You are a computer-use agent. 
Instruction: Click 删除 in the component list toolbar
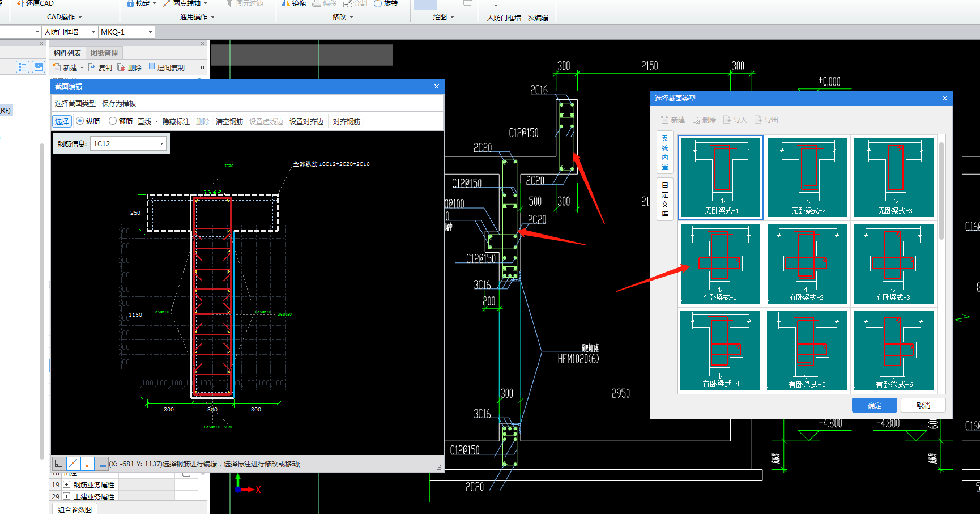[130, 67]
